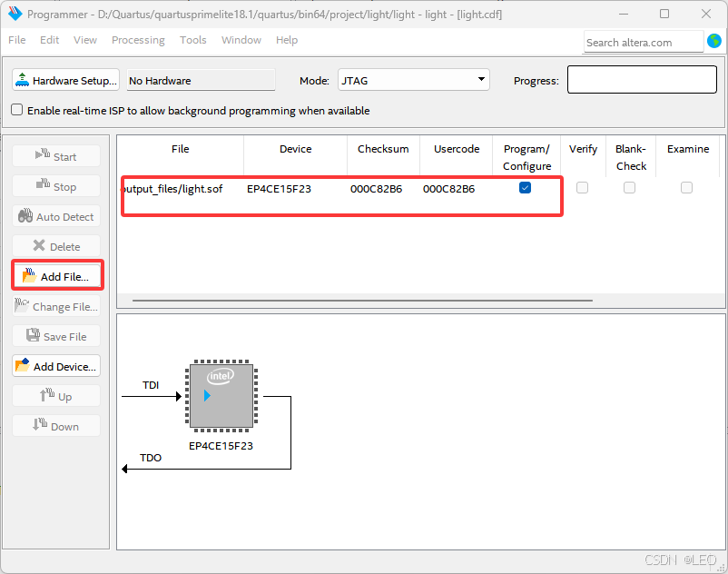The height and width of the screenshot is (574, 728).
Task: Click the Save File button
Action: click(x=56, y=336)
